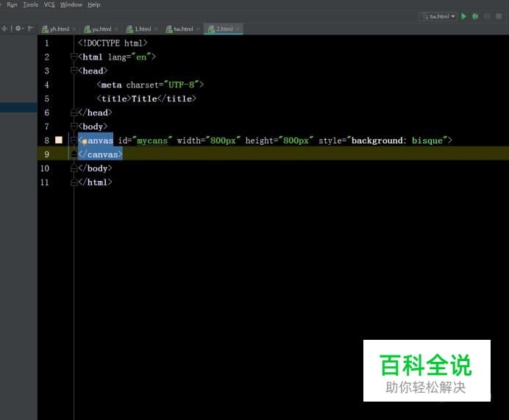Click the hide project panel icon
This screenshot has height=420, width=509.
click(31, 29)
